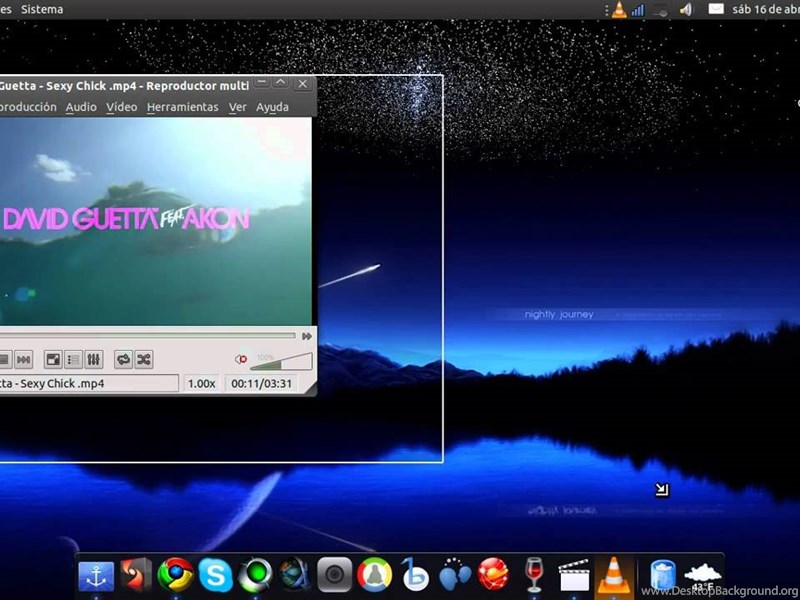Viewport: 800px width, 600px height.
Task: Launch the red-orange swirl cube dock app
Action: 135,575
